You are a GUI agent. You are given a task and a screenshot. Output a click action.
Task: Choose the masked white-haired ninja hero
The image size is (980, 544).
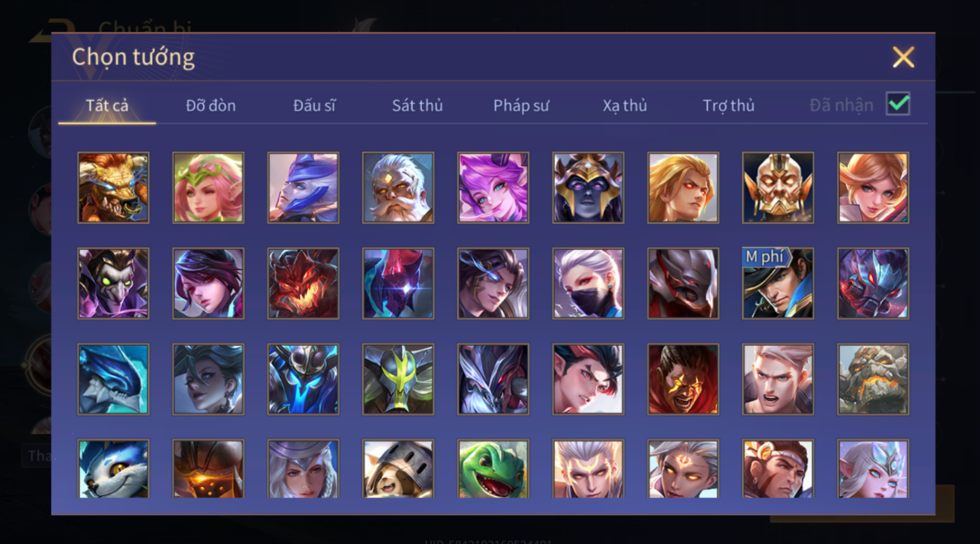pos(588,283)
